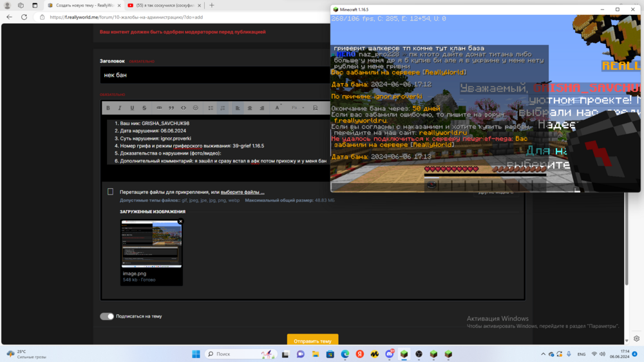Click the 'Отправить тему' submit button
This screenshot has height=362, width=644.
(312, 340)
